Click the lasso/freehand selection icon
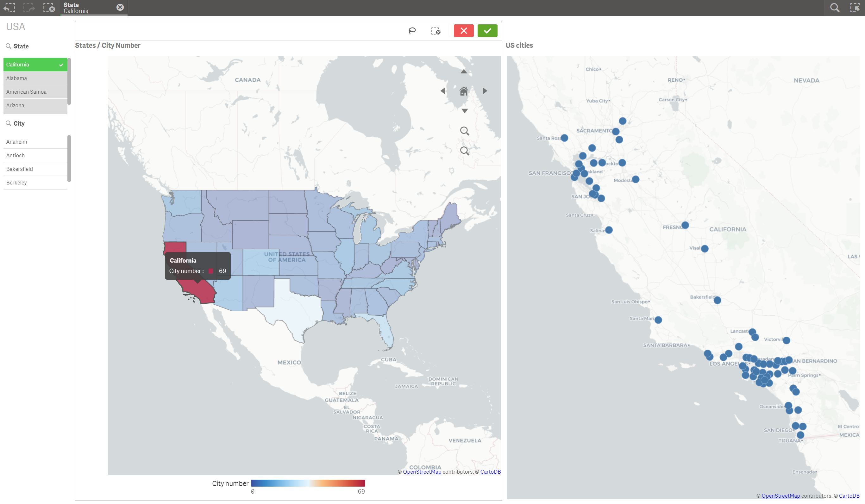The height and width of the screenshot is (504, 865). pos(413,31)
